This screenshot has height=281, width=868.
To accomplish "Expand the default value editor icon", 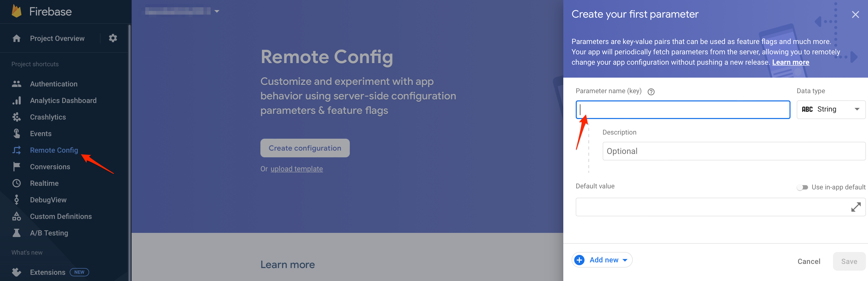I will point(856,207).
